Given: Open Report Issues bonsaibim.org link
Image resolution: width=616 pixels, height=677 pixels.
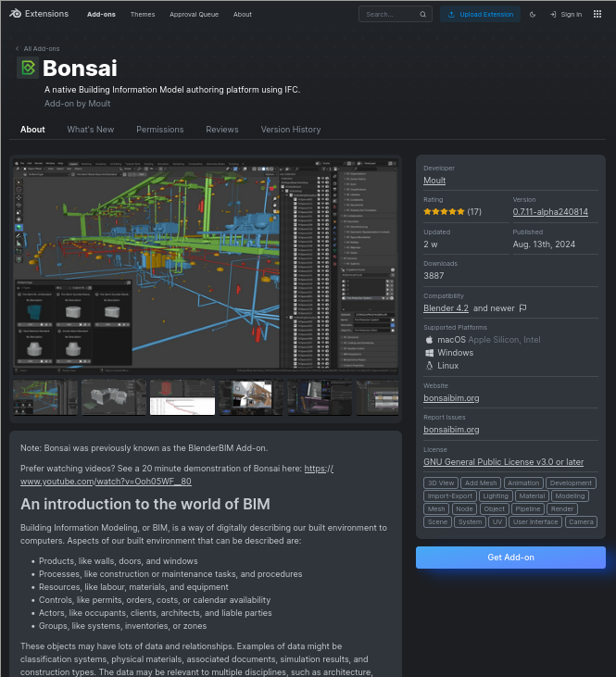Looking at the screenshot, I should [x=451, y=430].
